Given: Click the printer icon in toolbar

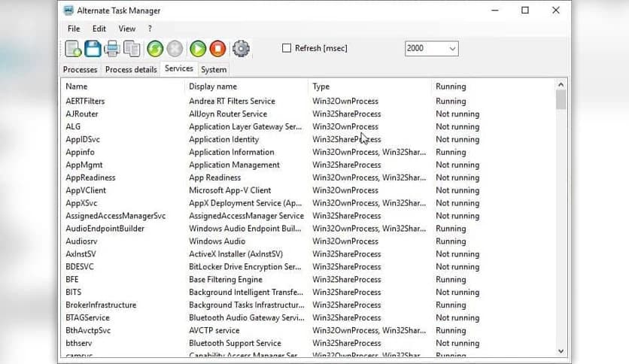Looking at the screenshot, I should (x=112, y=48).
